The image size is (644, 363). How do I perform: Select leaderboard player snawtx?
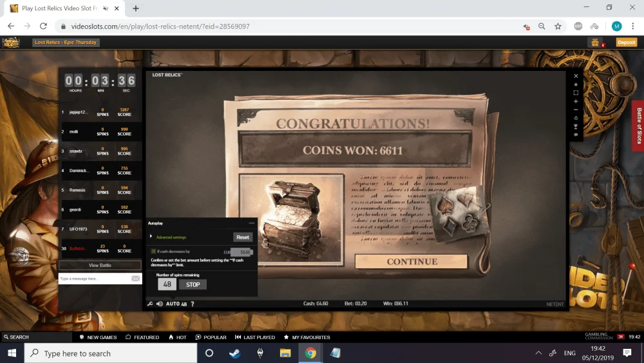(x=100, y=151)
